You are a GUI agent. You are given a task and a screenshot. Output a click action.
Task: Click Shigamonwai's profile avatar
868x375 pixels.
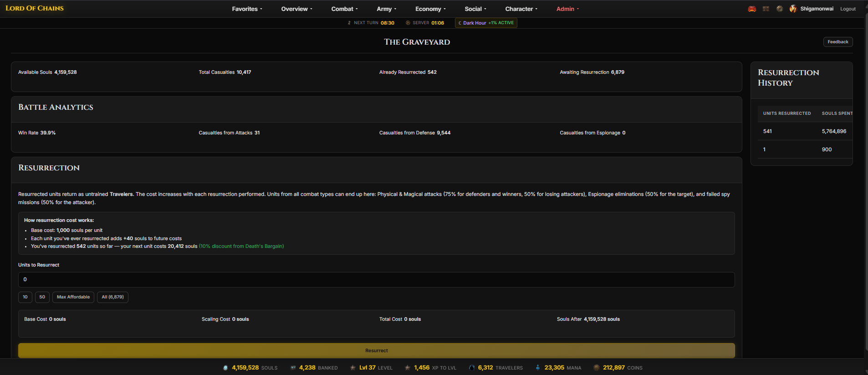793,9
